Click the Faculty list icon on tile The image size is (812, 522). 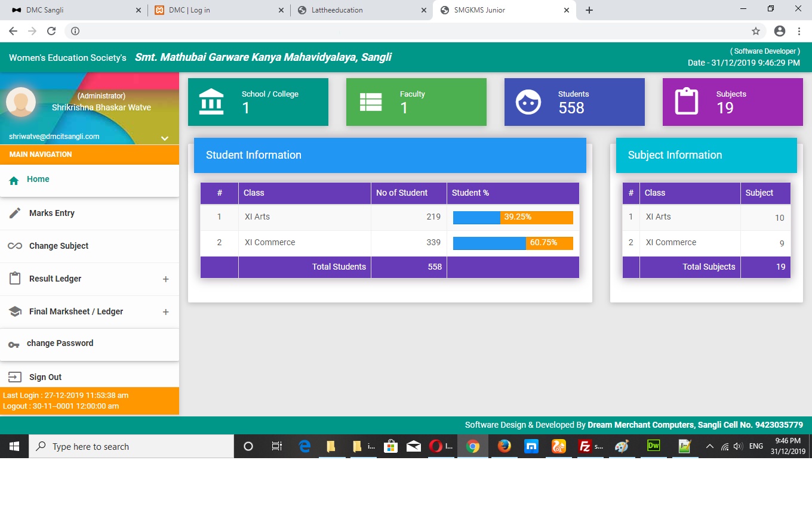point(370,102)
